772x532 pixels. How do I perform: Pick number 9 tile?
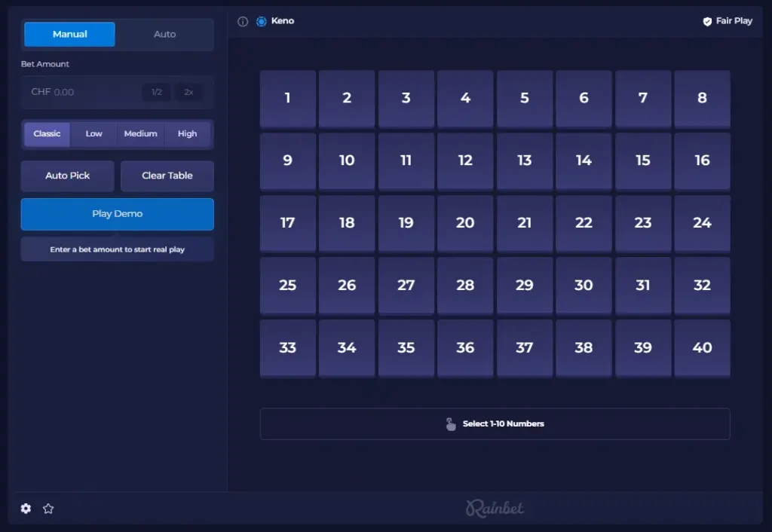[x=287, y=161]
